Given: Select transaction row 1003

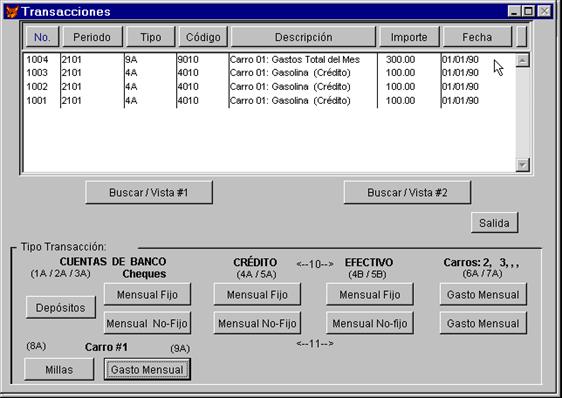Looking at the screenshot, I should (269, 73).
